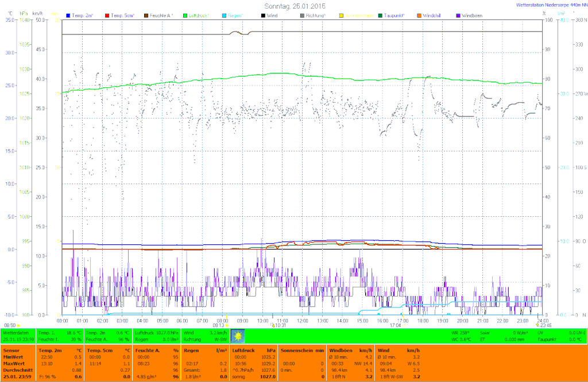588x382 pixels.
Task: Click the sunny weather icon
Action: [x=237, y=336]
